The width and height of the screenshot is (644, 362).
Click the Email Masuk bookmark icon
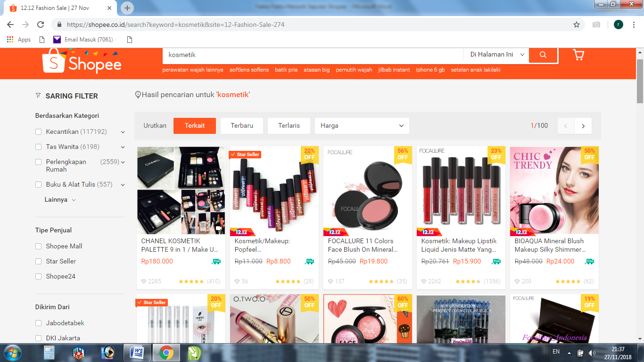click(x=57, y=40)
